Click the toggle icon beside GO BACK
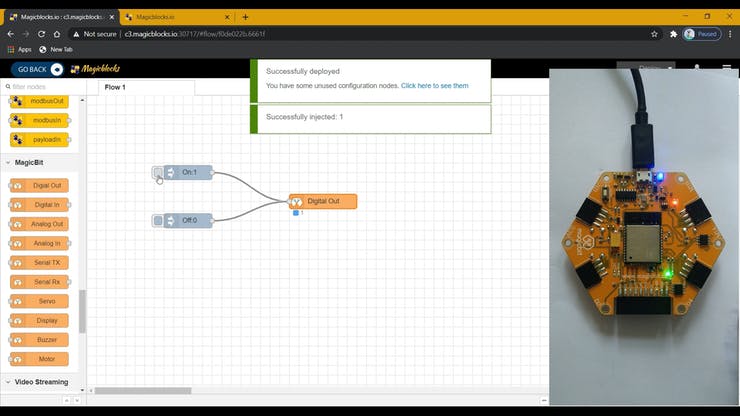 pyautogui.click(x=57, y=69)
